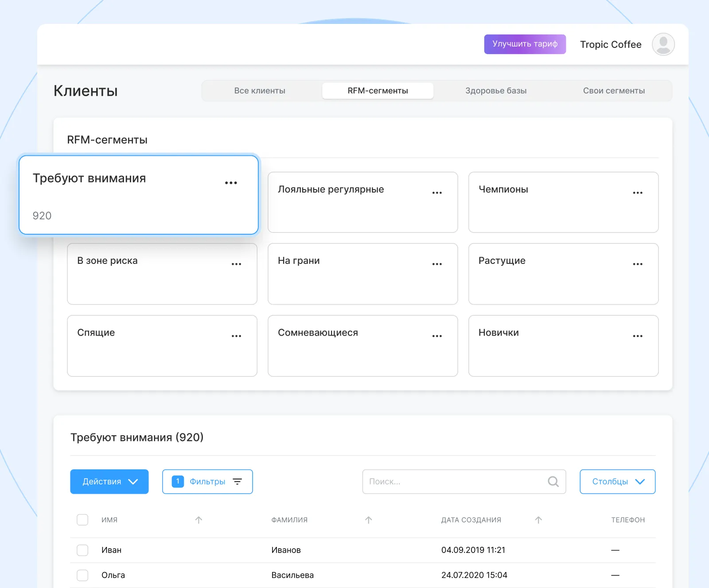Open three-dot menu on Требуют внимания card
Image resolution: width=709 pixels, height=588 pixels.
click(x=231, y=183)
